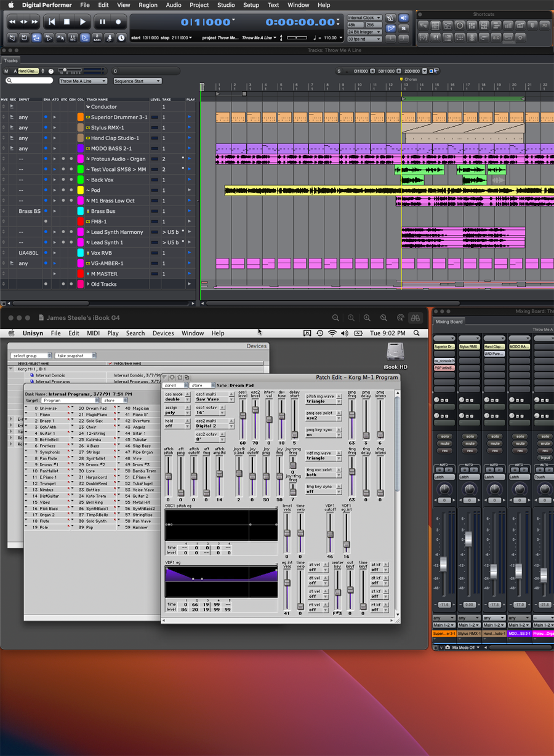Image resolution: width=554 pixels, height=756 pixels.
Task: Adjust the Stylus RMX channel volume fader
Action: coord(468,540)
